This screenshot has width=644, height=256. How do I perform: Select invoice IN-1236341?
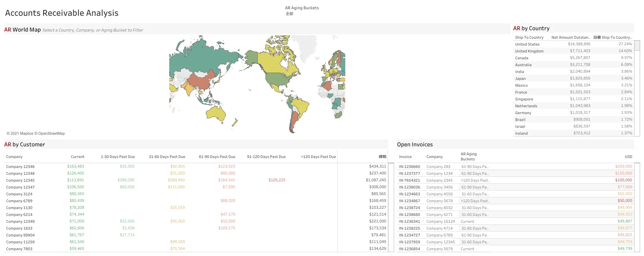click(409, 221)
